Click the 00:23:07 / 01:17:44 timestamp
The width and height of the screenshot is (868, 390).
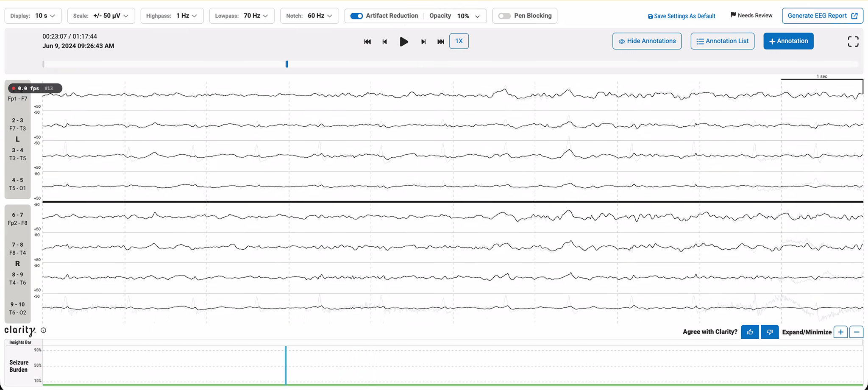point(70,36)
